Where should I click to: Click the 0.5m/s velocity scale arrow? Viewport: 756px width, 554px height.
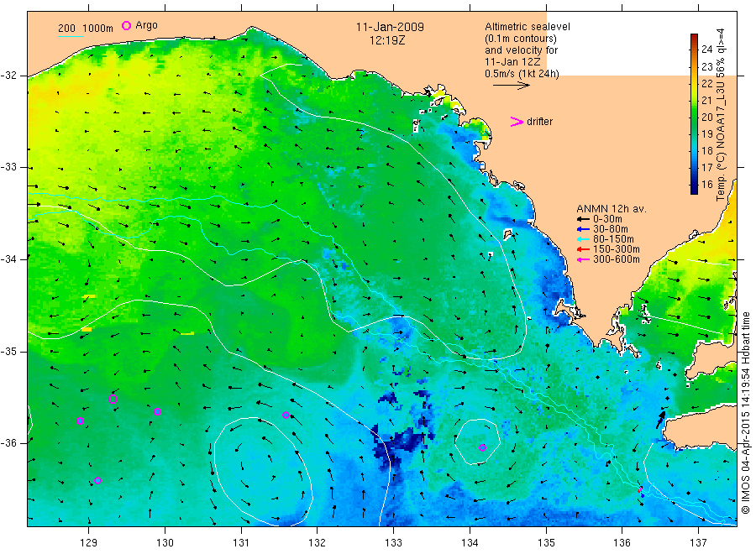point(511,86)
